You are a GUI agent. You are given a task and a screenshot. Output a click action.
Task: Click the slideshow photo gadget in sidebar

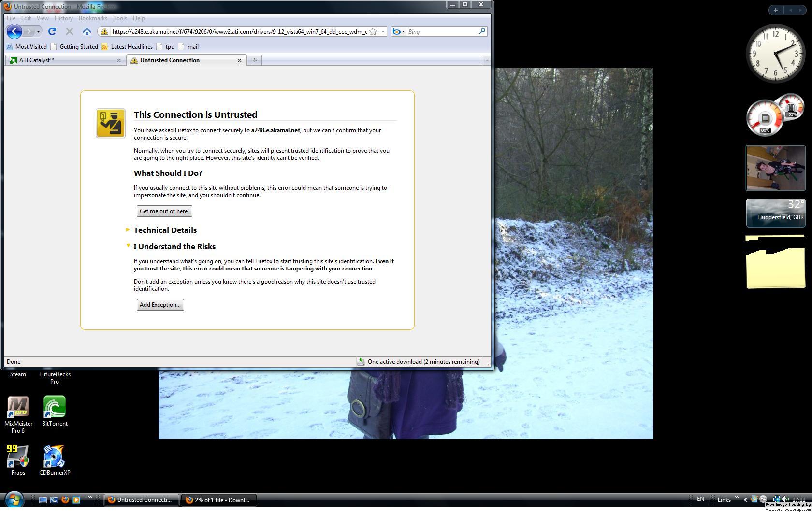point(776,168)
